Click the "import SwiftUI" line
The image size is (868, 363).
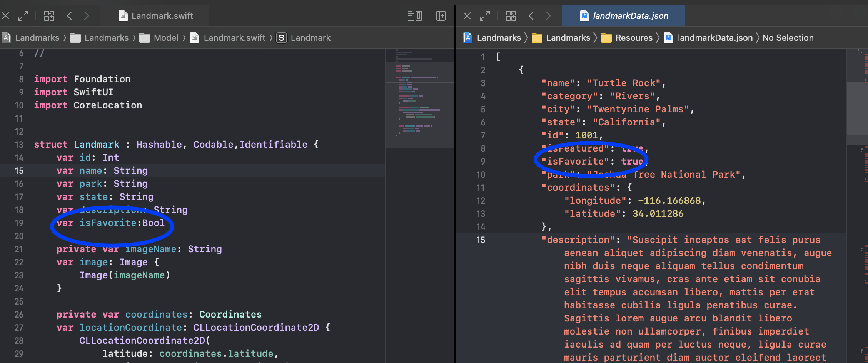tap(73, 92)
